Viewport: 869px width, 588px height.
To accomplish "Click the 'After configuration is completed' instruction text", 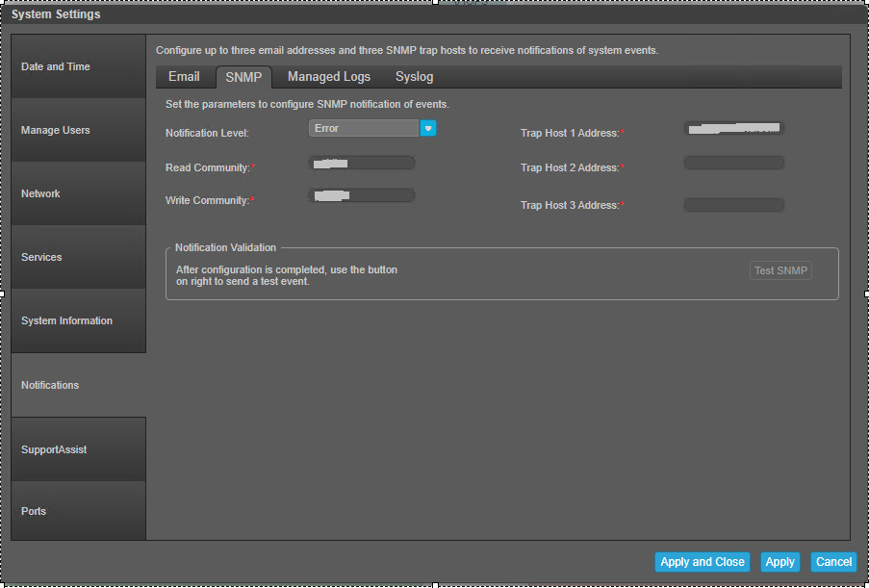I will tap(287, 275).
